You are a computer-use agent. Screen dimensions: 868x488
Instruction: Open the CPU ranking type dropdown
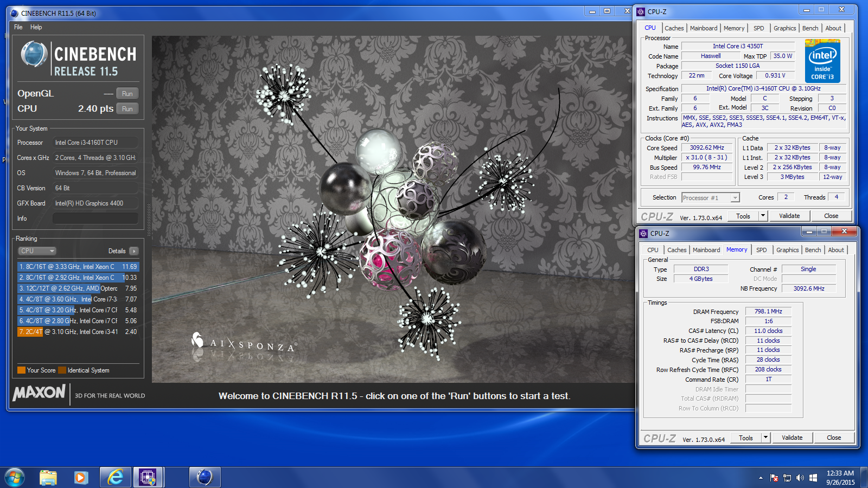[x=37, y=251]
